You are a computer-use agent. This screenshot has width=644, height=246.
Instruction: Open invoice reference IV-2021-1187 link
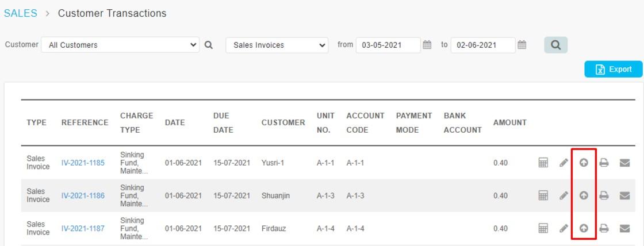[x=83, y=228]
